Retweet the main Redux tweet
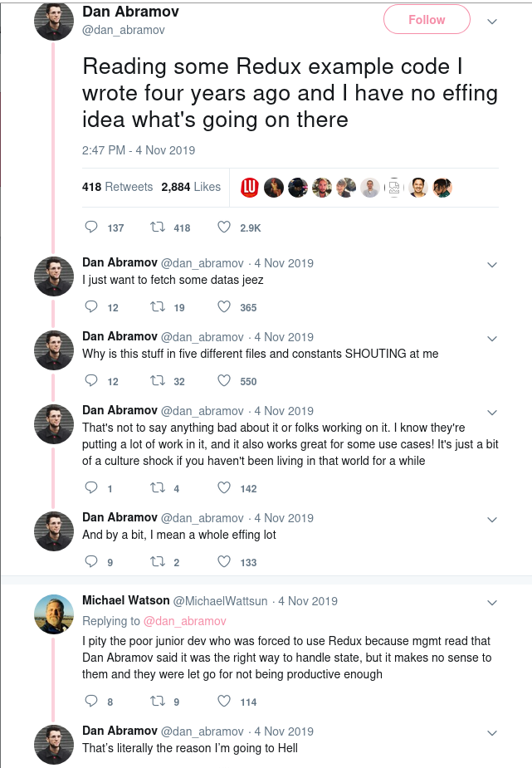Screen dimensions: 532x768 [158, 227]
